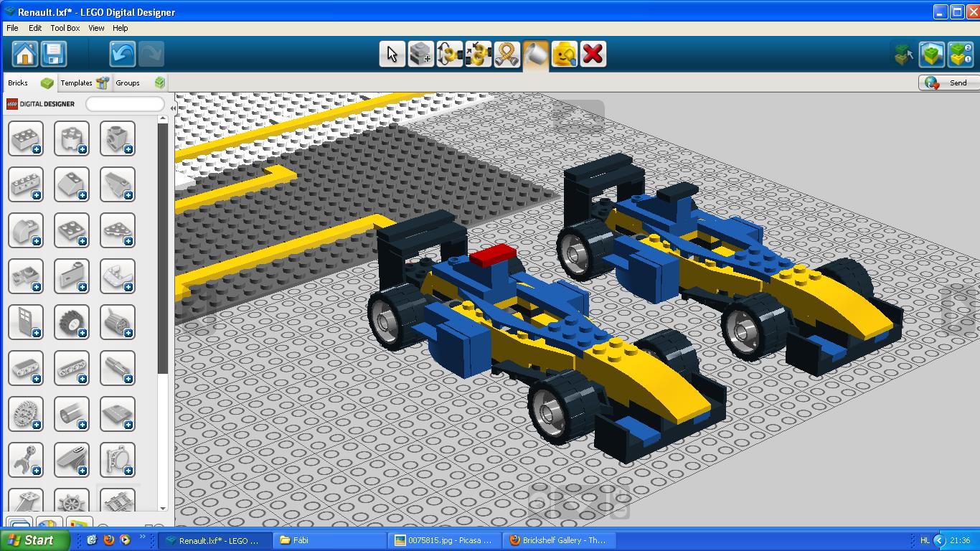Expand the flat 2x2 plates category

pyautogui.click(x=72, y=230)
